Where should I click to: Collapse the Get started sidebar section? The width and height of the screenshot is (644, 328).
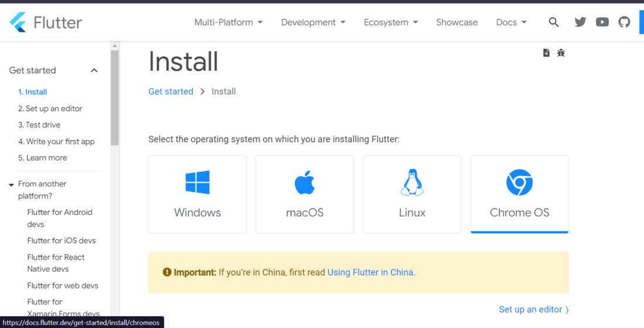point(94,70)
